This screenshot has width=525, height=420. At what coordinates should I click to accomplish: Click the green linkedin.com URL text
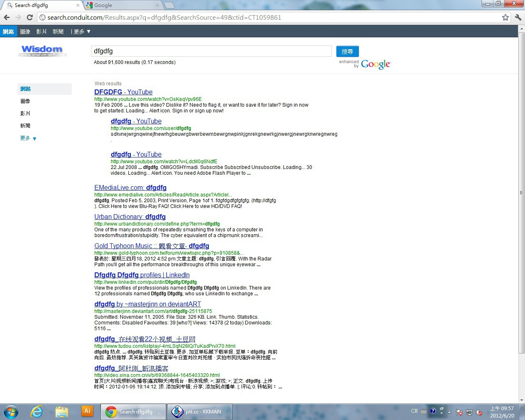(146, 282)
